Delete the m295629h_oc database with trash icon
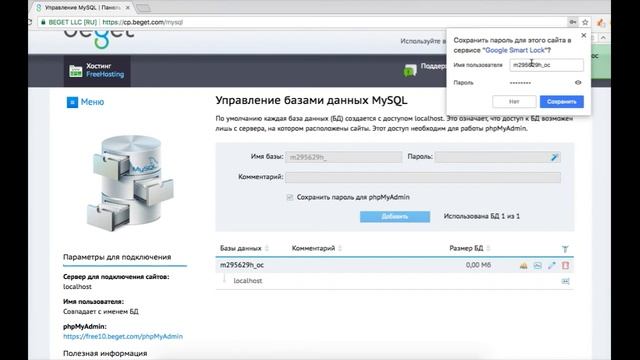The width and height of the screenshot is (640, 360). point(565,266)
